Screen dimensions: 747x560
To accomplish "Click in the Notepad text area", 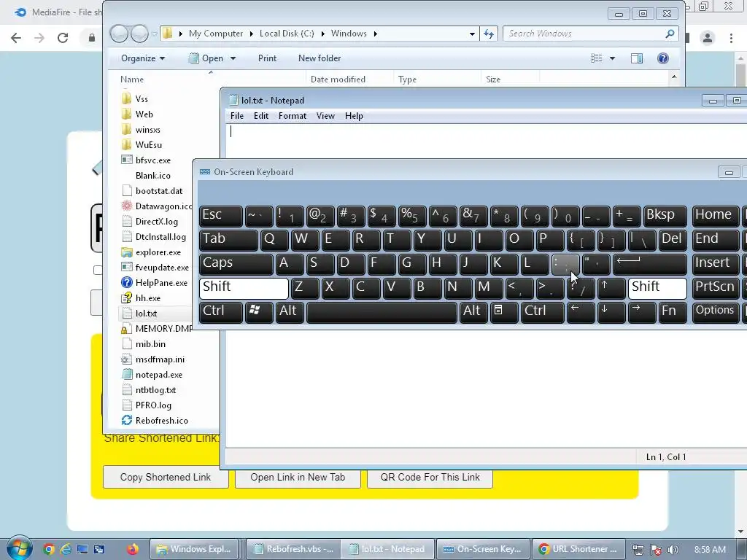I will (486, 286).
